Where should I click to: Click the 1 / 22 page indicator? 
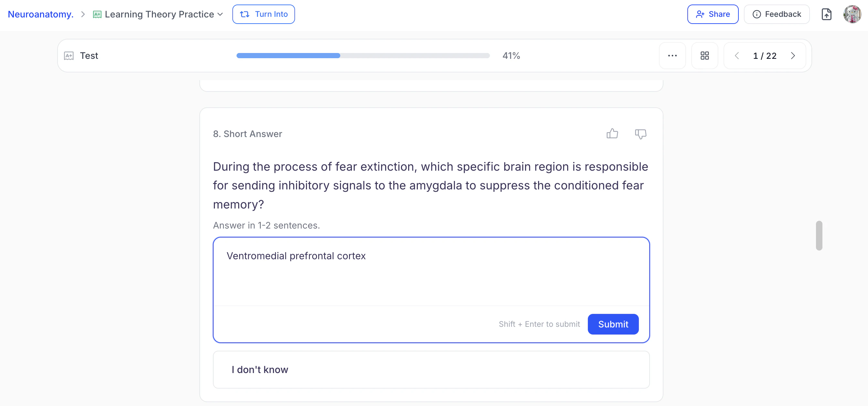click(x=765, y=56)
